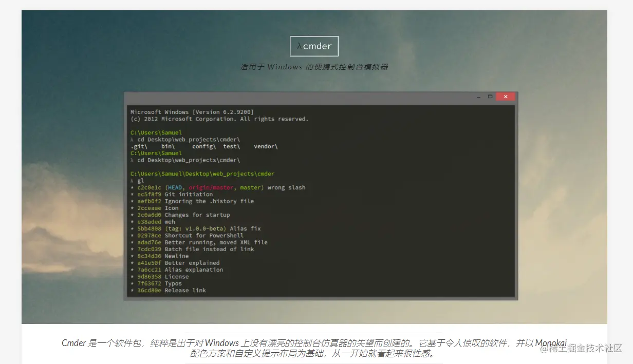Click commit '5bb4808 (tag: v1.0.0-beta) Alias fix'
Image resolution: width=633 pixels, height=364 pixels.
pyautogui.click(x=196, y=228)
